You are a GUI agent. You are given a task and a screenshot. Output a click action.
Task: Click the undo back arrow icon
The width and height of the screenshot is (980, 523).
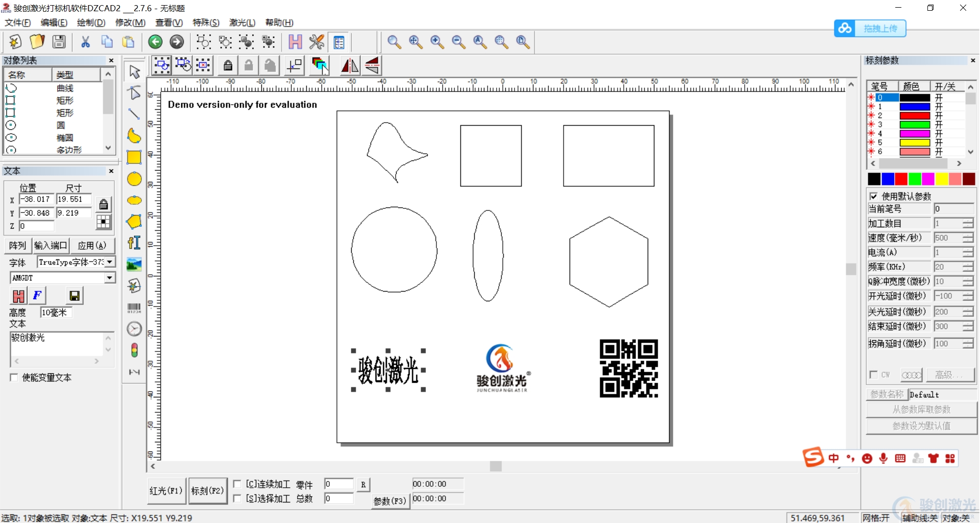[155, 42]
